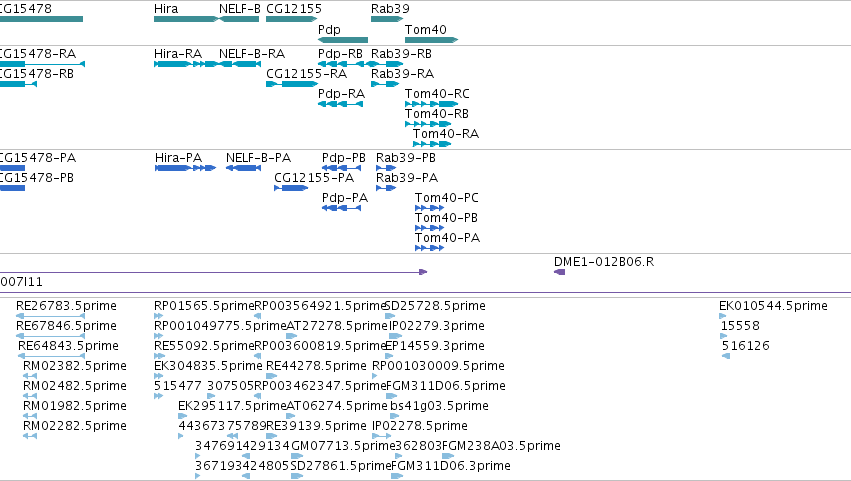Select the Rab39-PA protein glyph
The image size is (851, 481).
pyautogui.click(x=386, y=188)
